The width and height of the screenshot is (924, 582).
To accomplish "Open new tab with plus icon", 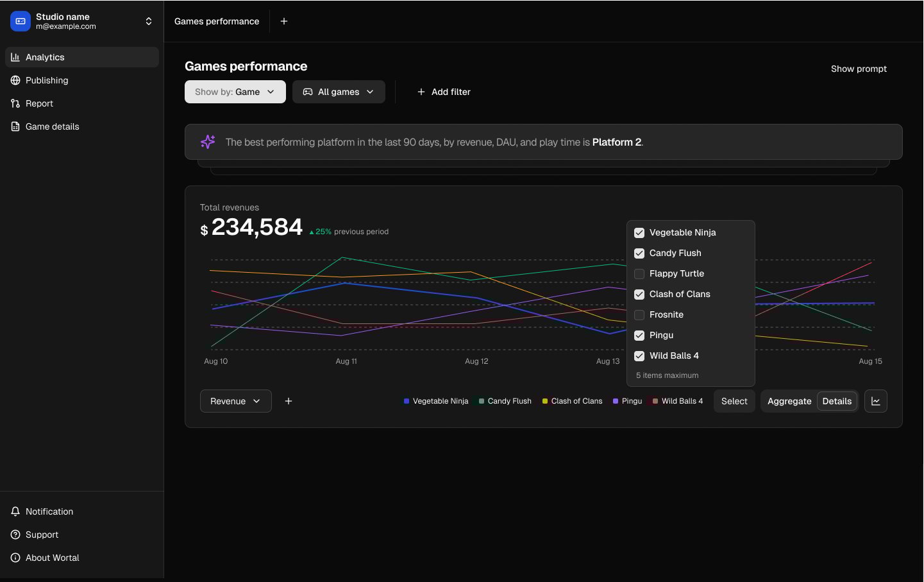I will (284, 21).
